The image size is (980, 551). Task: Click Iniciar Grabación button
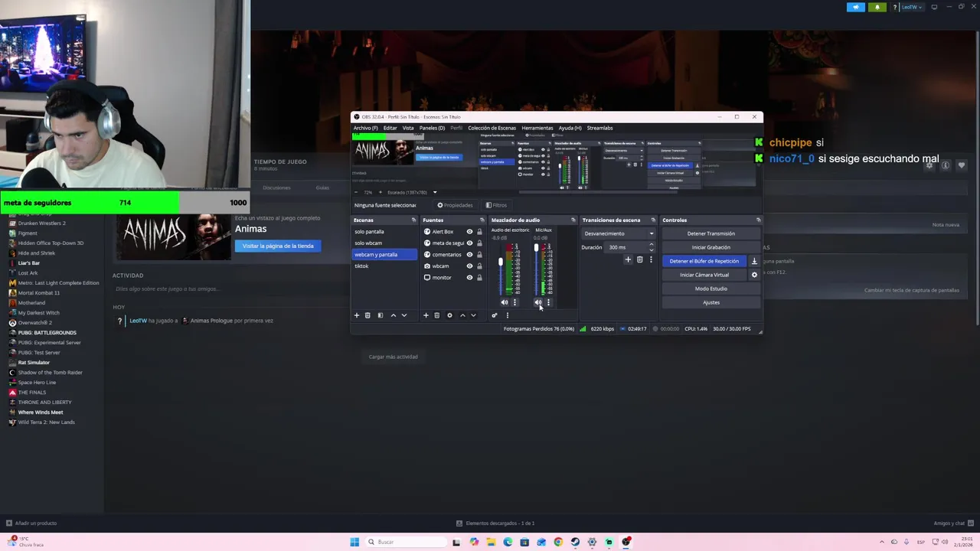click(x=710, y=247)
